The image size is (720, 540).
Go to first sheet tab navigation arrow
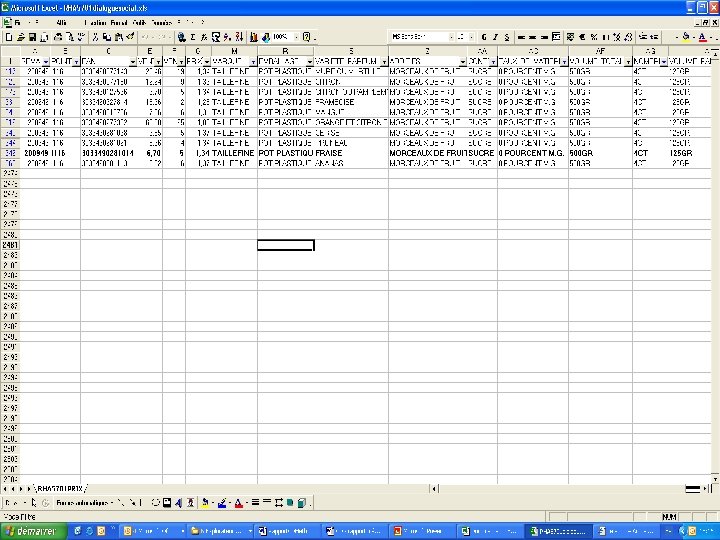5,489
